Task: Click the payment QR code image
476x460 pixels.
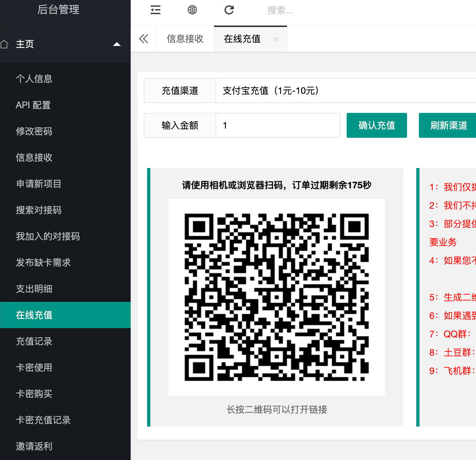Action: [x=277, y=297]
